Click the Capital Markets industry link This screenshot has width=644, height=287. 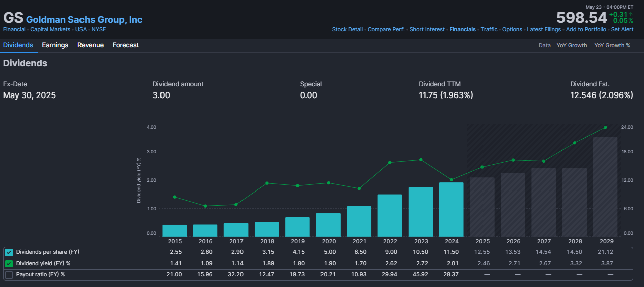click(50, 29)
